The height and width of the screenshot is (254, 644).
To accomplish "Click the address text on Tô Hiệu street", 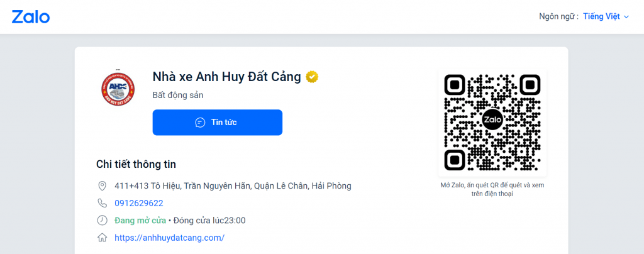I will [x=233, y=186].
